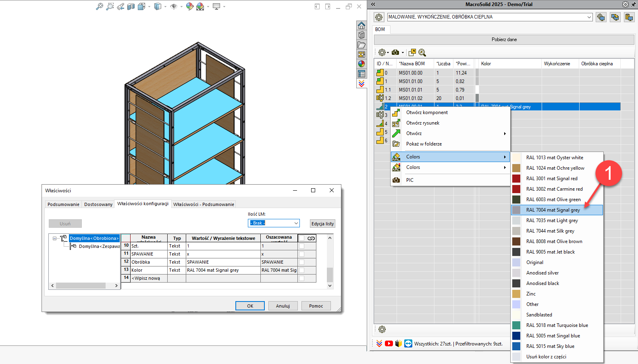Open the Edit Appearance color ball icon
Screen dimensions: 638x364
pyautogui.click(x=190, y=6)
